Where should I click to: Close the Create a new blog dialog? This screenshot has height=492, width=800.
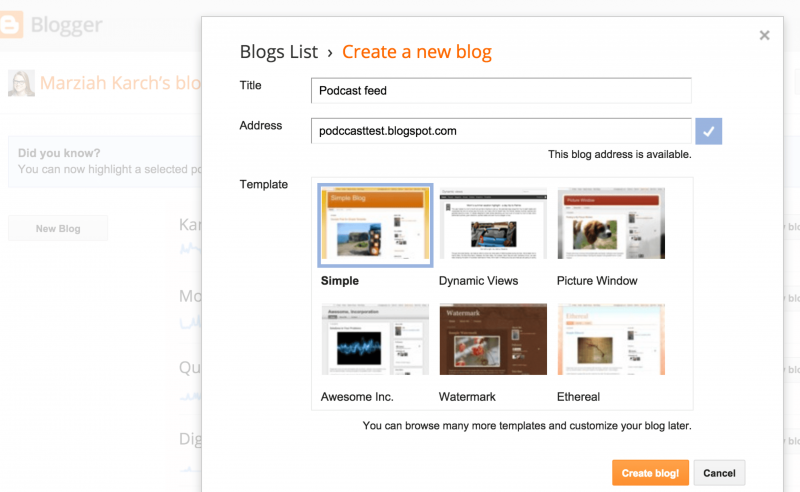(x=764, y=35)
